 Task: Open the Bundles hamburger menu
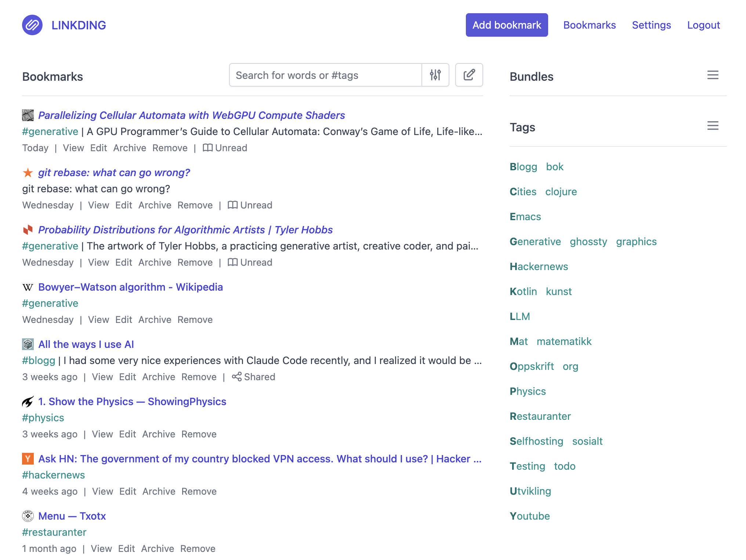pos(713,75)
